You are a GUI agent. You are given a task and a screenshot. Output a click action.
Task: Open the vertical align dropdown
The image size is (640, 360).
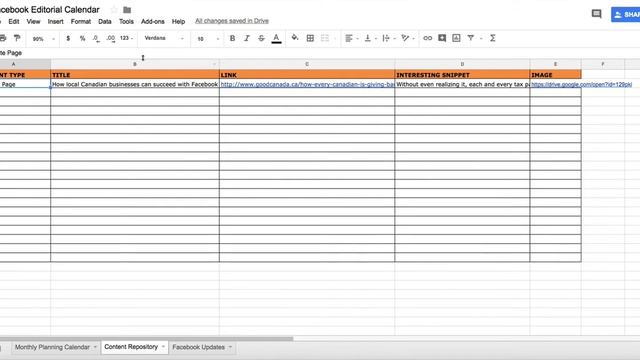pos(370,38)
